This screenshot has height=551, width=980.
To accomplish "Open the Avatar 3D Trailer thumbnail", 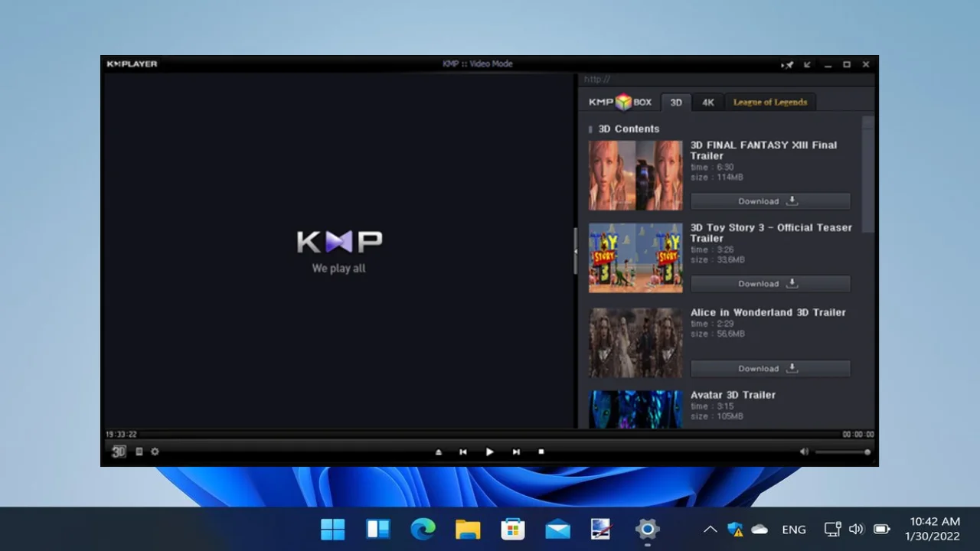I will 635,409.
